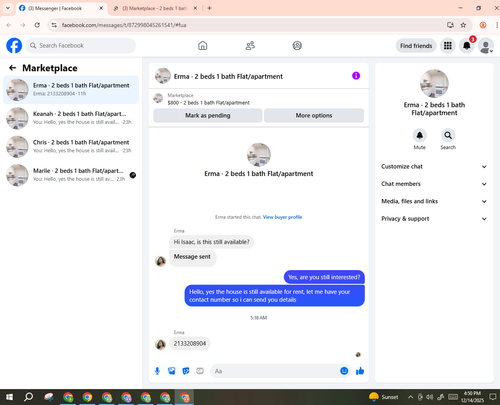Focus the Search Facebook field
The height and width of the screenshot is (405, 500).
click(x=81, y=46)
